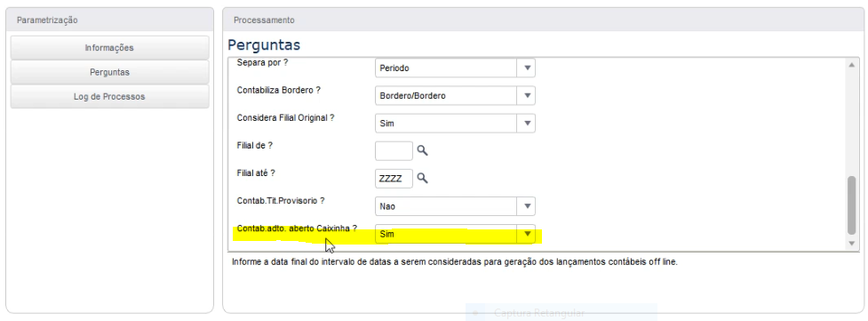This screenshot has width=868, height=321.
Task: Click the Contabiliza Bordero ? label
Action: tap(278, 90)
